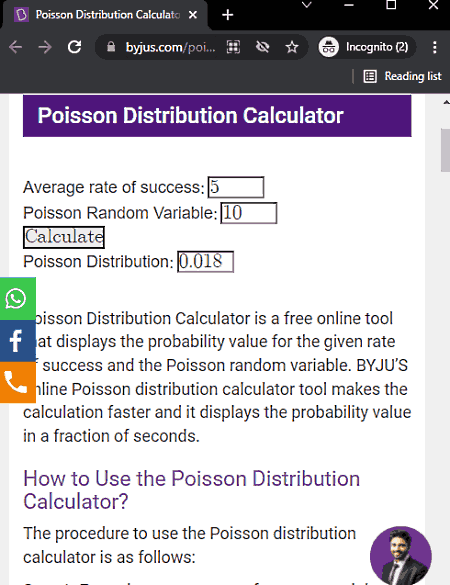Reload the page with the refresh icon

point(75,47)
